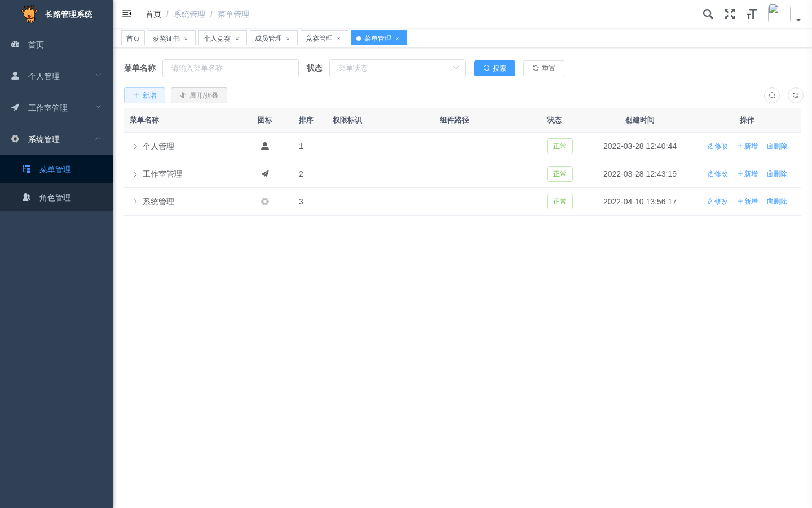Click the 正常 status tag for 工作室管理
This screenshot has height=508, width=812.
(560, 174)
